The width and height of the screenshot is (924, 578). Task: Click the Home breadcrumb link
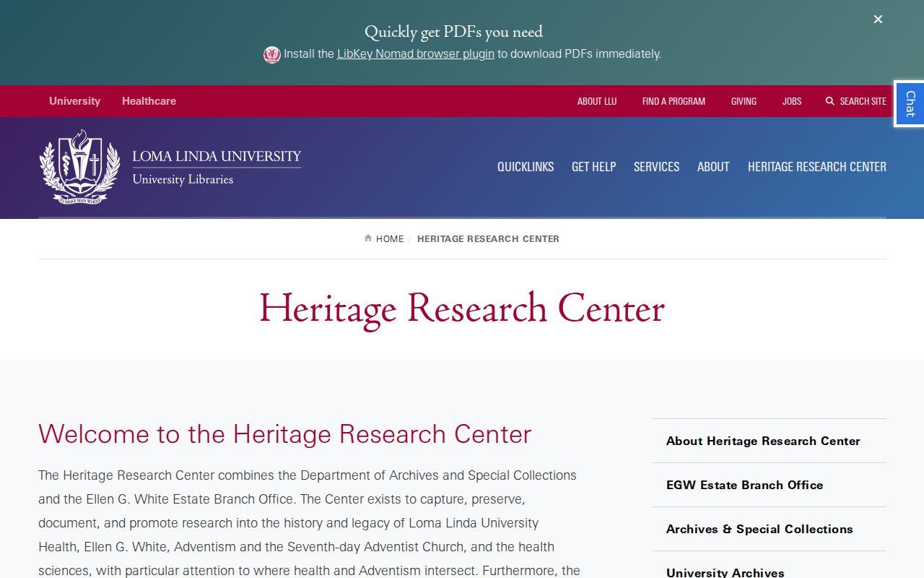pyautogui.click(x=390, y=238)
